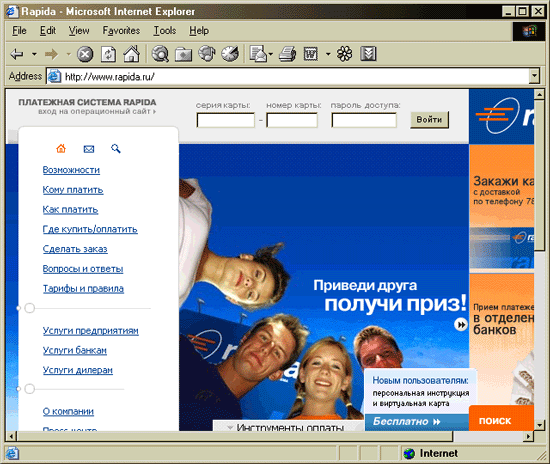This screenshot has width=550, height=464.
Task: Click into the серия карты input field
Action: click(x=226, y=121)
